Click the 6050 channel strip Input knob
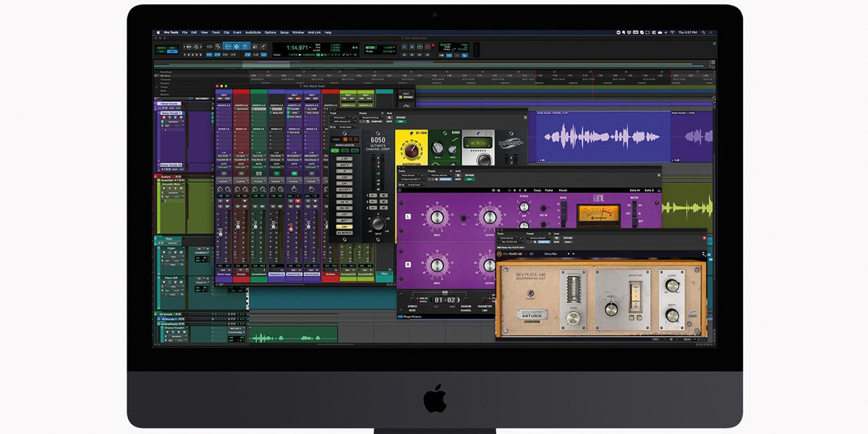Image resolution: width=868 pixels, height=434 pixels. coord(378,224)
